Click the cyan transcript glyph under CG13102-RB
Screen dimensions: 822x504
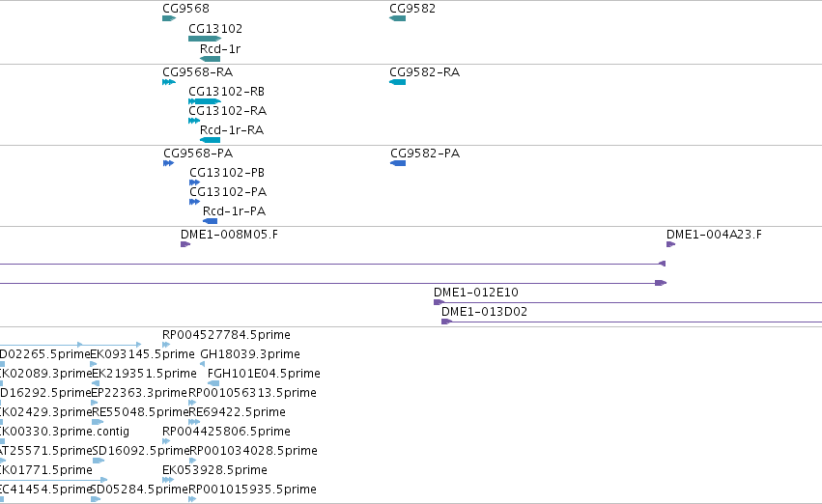coord(205,101)
